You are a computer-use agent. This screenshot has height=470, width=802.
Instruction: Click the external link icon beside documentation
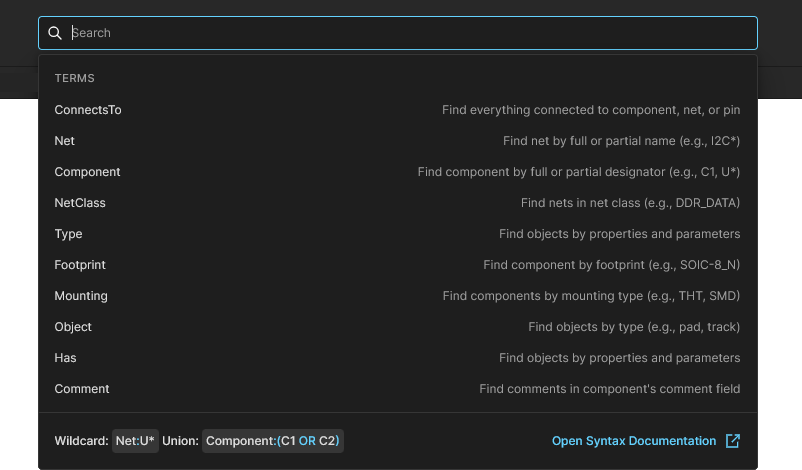(733, 441)
